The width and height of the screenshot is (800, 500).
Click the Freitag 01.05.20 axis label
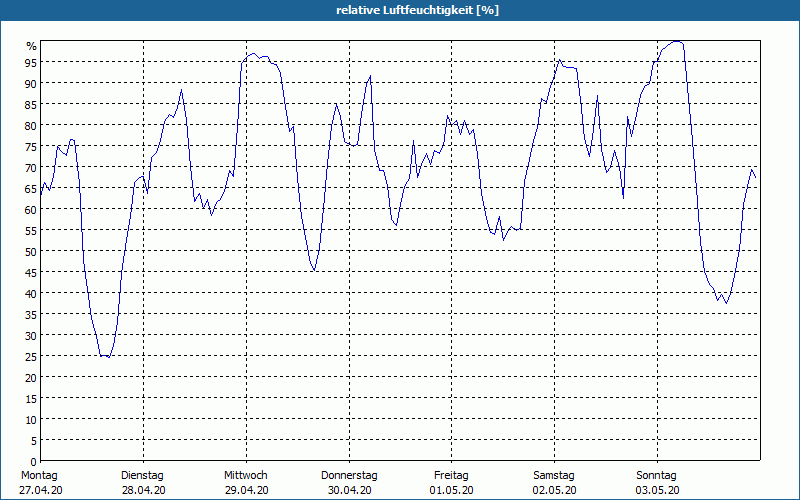pyautogui.click(x=452, y=483)
